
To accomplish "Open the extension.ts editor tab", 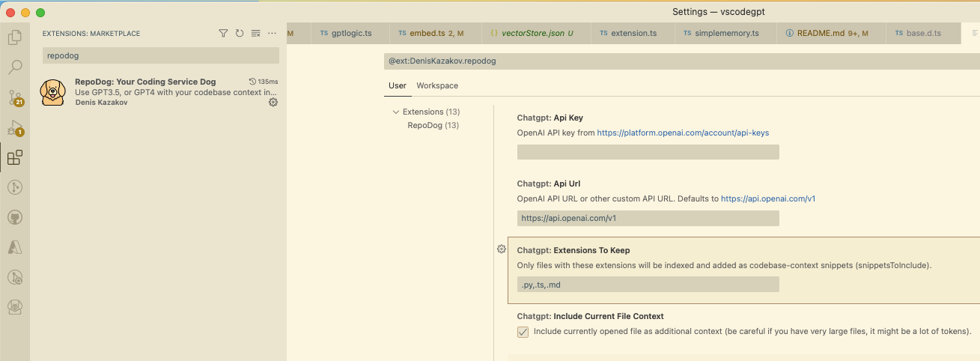I will tap(633, 33).
